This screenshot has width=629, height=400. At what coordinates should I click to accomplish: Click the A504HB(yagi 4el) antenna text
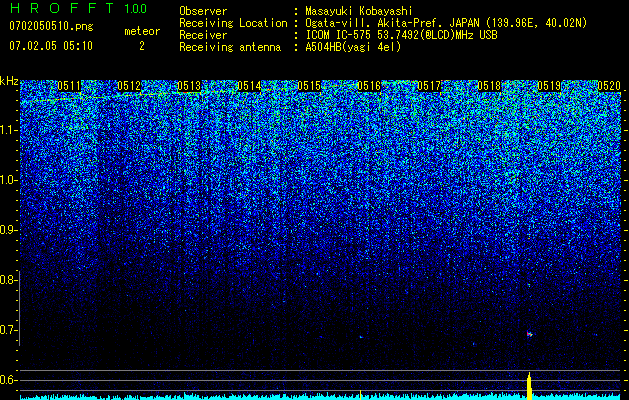tap(353, 47)
